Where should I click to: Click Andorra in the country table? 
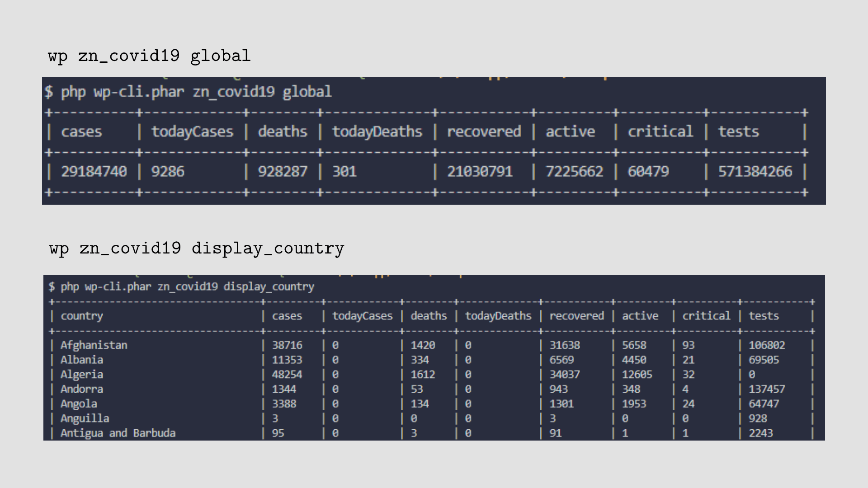82,389
